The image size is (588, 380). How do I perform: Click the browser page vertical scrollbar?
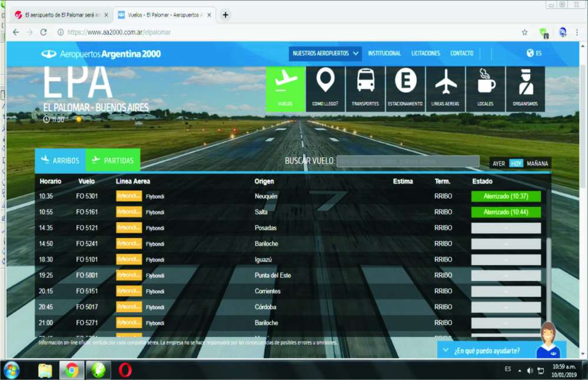582,126
